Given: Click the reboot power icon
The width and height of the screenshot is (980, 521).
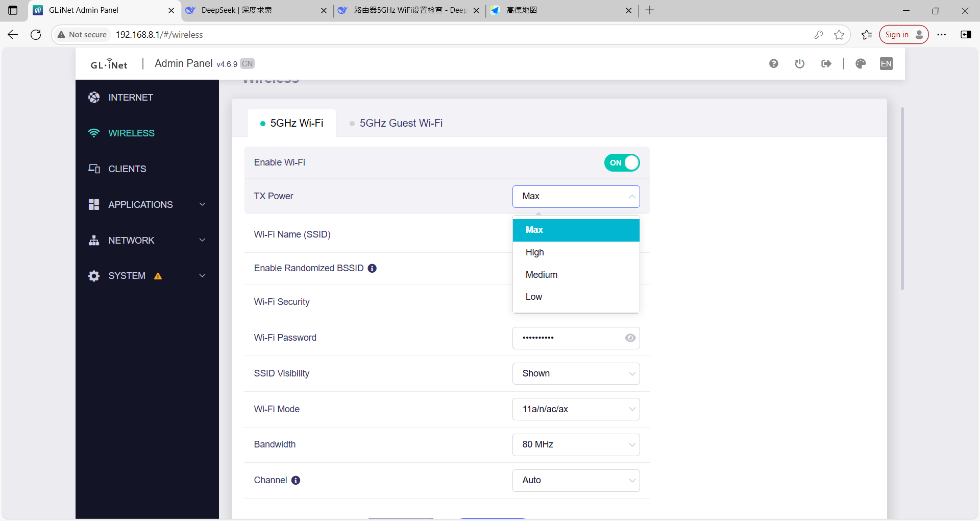Looking at the screenshot, I should [x=800, y=63].
